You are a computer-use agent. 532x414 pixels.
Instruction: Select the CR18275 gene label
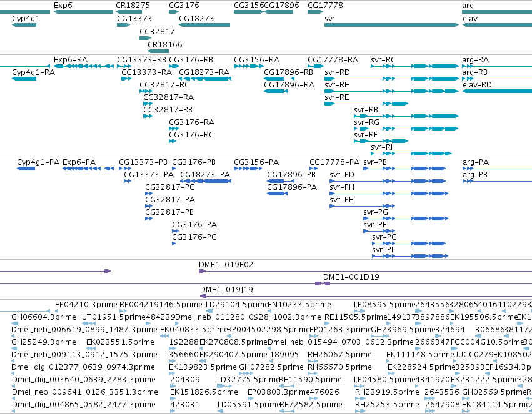[133, 6]
